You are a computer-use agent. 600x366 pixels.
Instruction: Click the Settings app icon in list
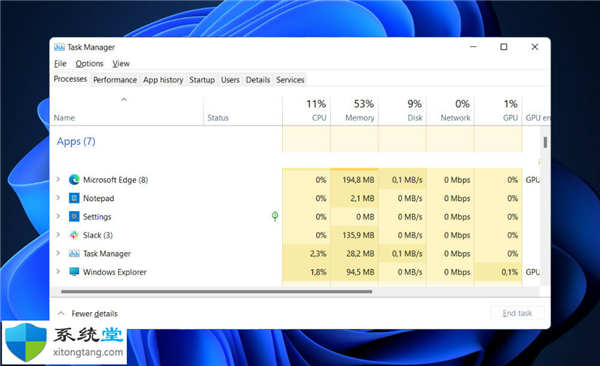coord(74,216)
